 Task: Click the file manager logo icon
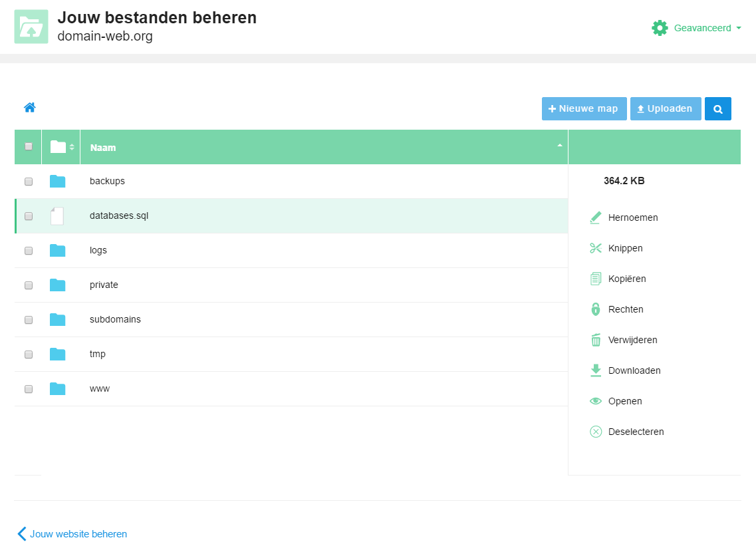31,27
